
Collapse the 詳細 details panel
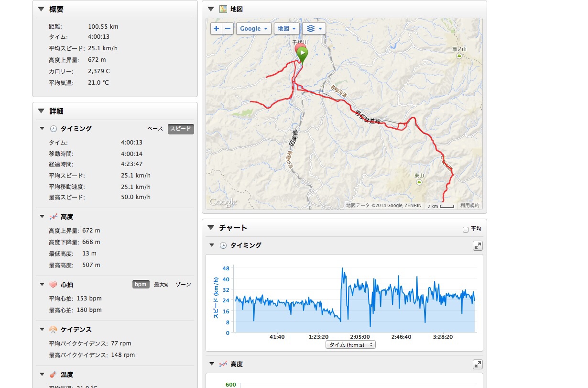click(x=41, y=111)
